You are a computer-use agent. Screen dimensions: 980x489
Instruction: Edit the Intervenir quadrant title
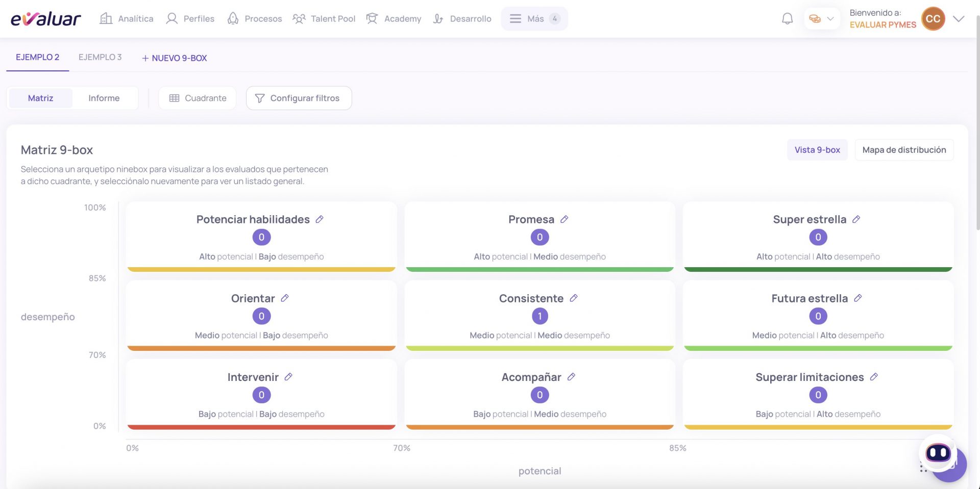[x=288, y=377]
